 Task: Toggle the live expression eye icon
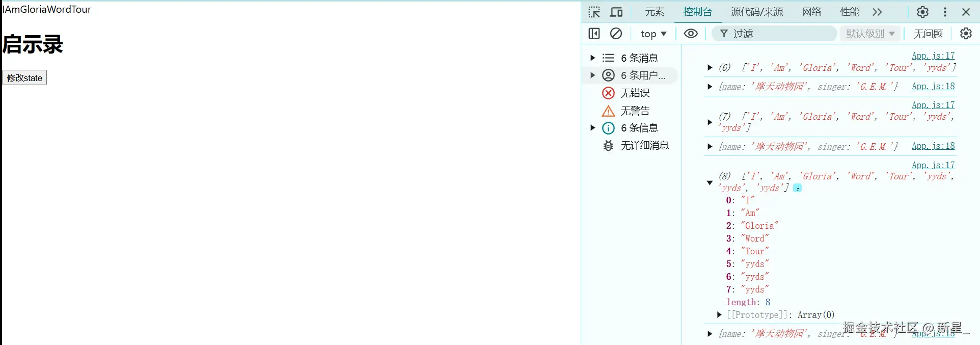pos(691,34)
